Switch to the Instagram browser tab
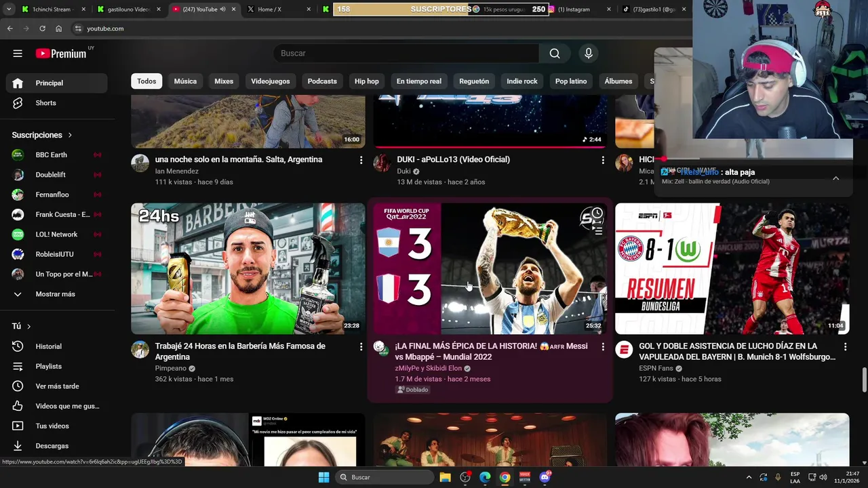 (578, 9)
